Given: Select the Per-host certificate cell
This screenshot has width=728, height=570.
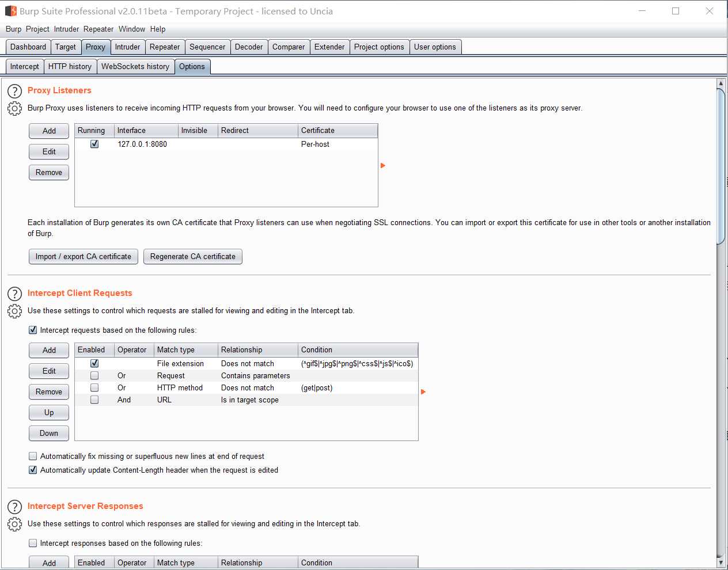Looking at the screenshot, I should coord(338,144).
